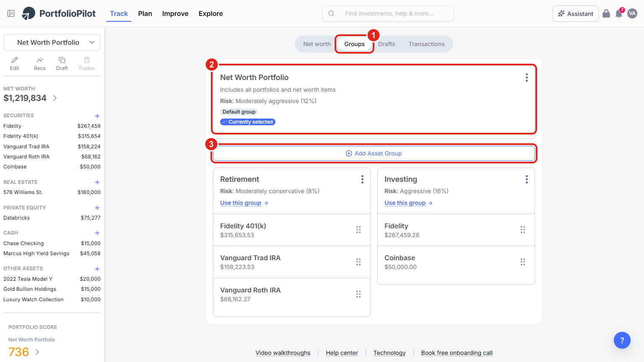Click the Default group badge
This screenshot has width=644, height=362.
click(x=239, y=112)
